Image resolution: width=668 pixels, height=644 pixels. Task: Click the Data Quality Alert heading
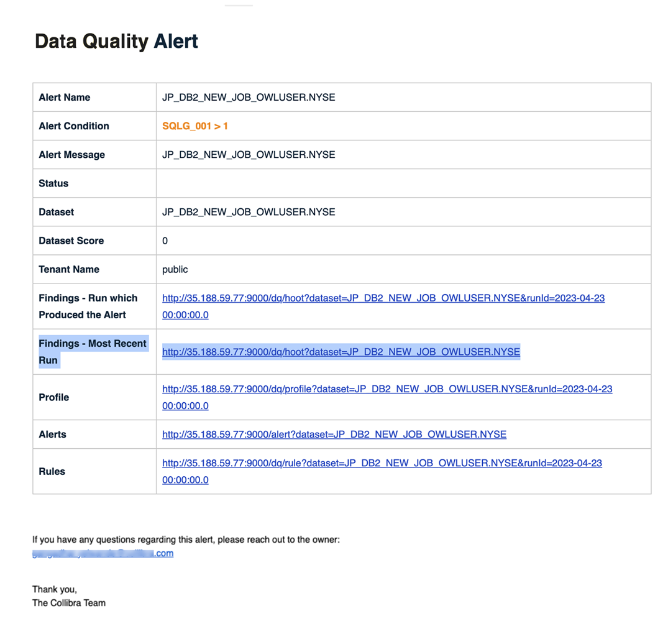click(x=116, y=42)
